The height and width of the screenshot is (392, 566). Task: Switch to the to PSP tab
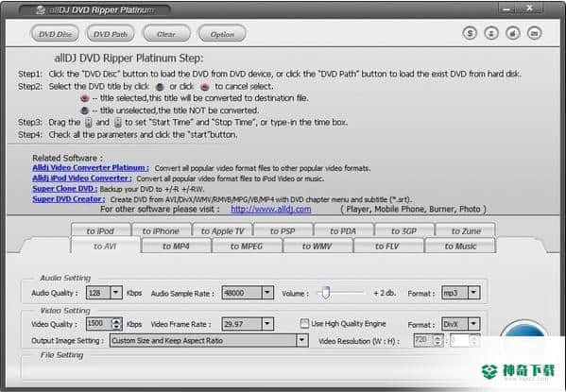point(283,230)
